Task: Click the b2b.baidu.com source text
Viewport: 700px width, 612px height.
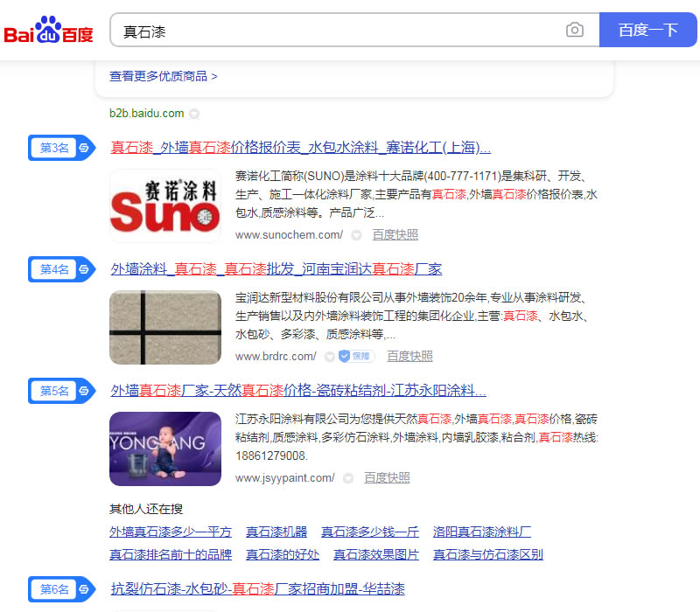Action: 146,114
